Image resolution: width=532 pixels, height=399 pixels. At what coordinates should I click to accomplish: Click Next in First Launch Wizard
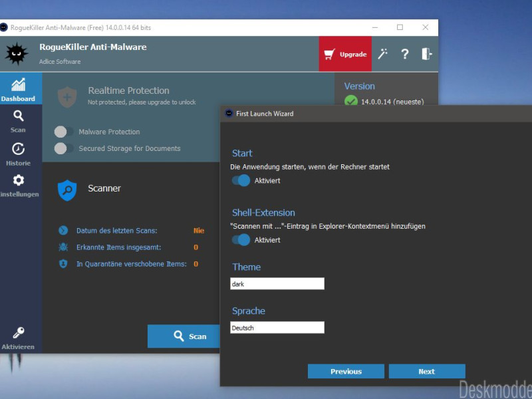coord(427,371)
